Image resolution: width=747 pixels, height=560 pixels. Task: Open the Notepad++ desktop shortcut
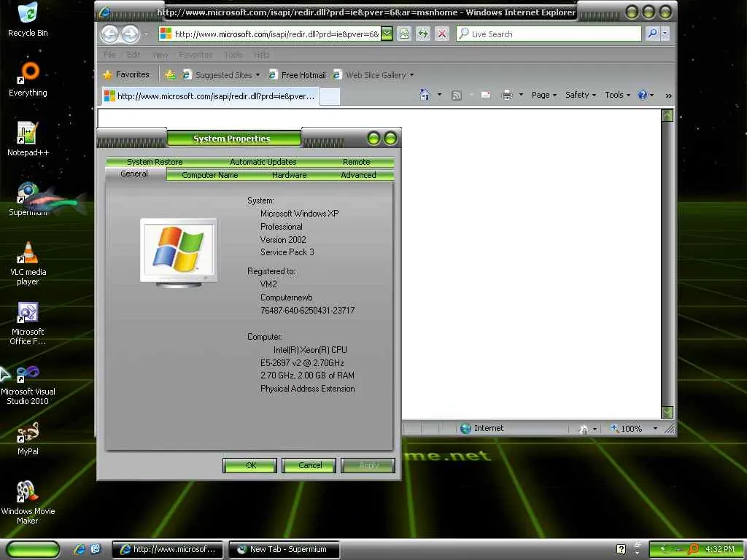pyautogui.click(x=28, y=139)
